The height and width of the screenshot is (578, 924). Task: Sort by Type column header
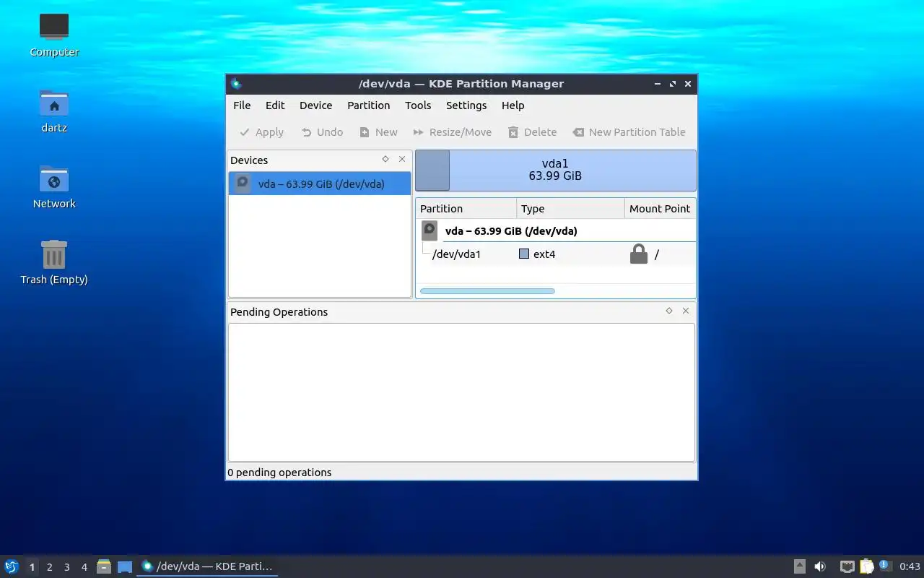click(571, 209)
